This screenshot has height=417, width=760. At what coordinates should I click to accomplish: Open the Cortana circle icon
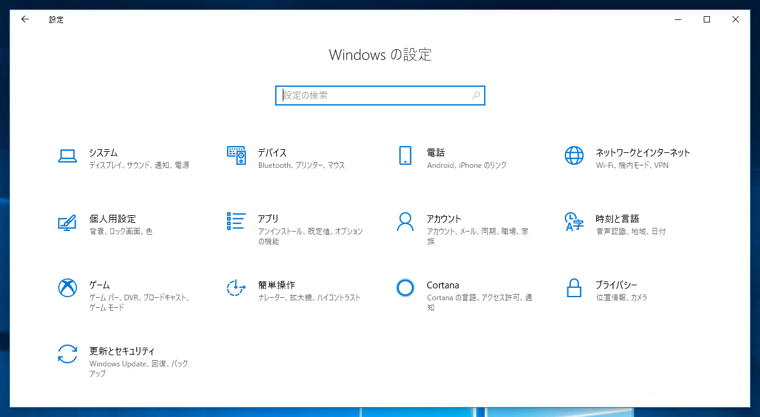click(x=405, y=288)
